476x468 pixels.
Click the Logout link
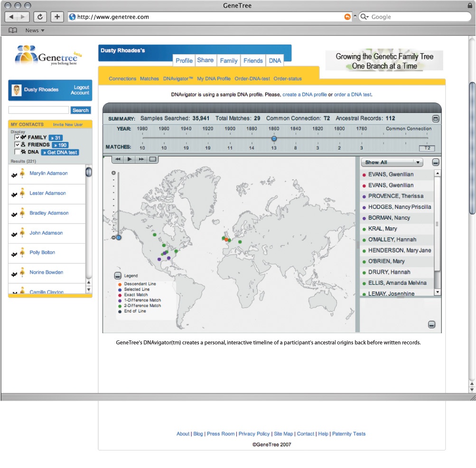[81, 87]
